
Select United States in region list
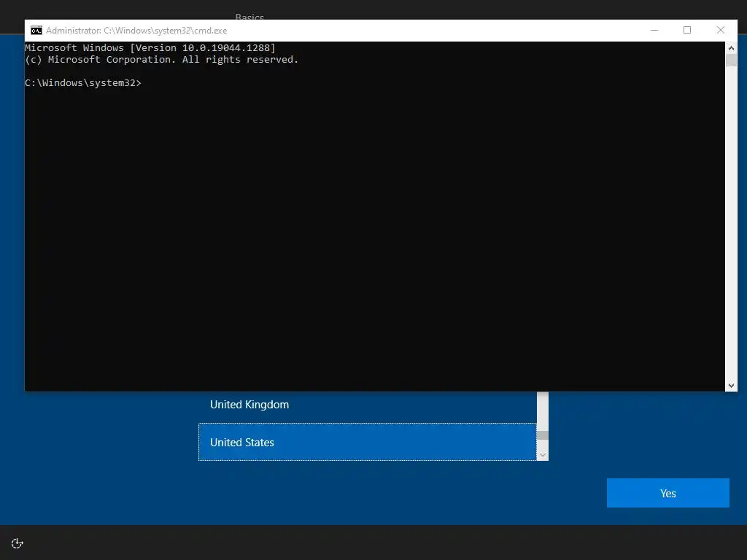coord(368,442)
